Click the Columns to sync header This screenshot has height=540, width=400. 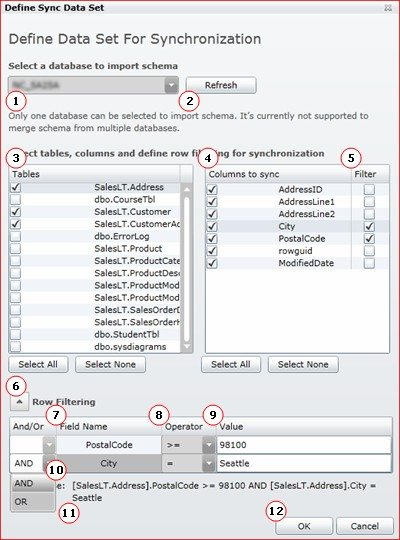[278, 174]
